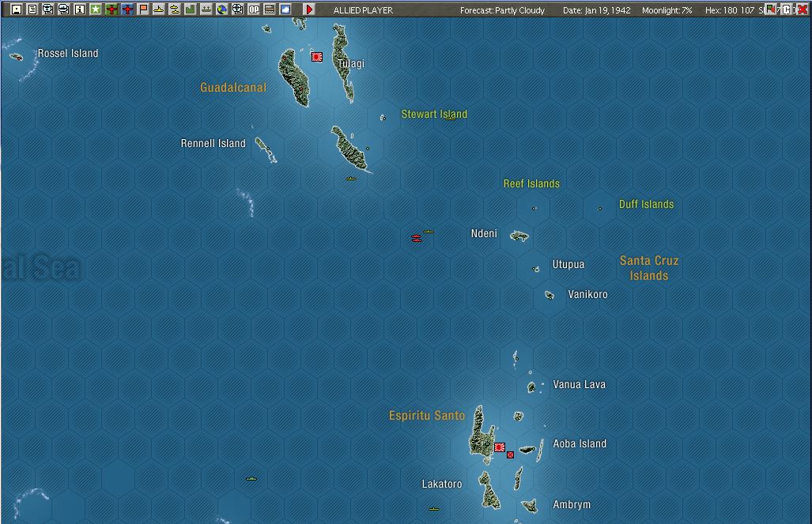812x524 pixels.
Task: Click the Forecast: Partly Cloudy status text
Action: [x=502, y=10]
